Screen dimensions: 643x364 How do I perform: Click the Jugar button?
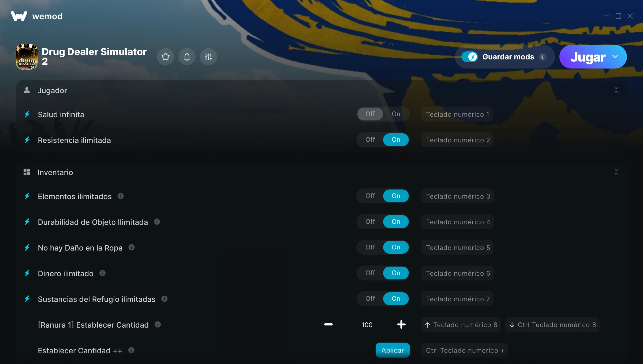[x=588, y=57]
